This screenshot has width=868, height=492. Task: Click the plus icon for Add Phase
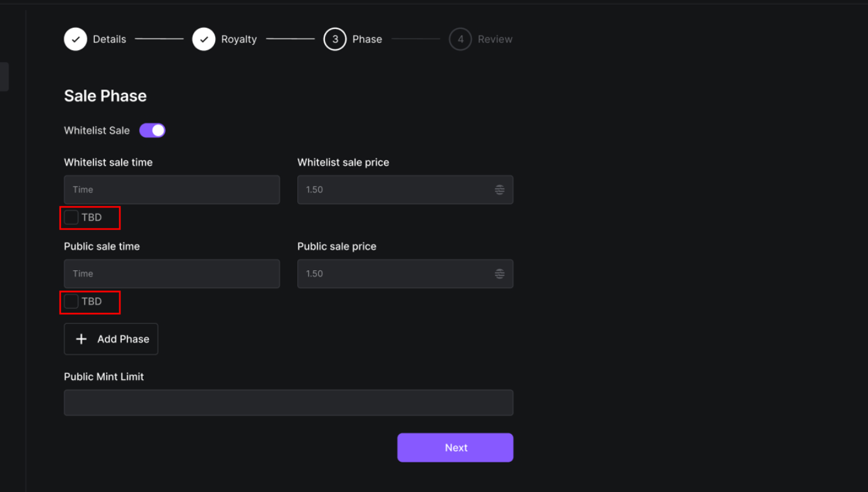point(81,339)
